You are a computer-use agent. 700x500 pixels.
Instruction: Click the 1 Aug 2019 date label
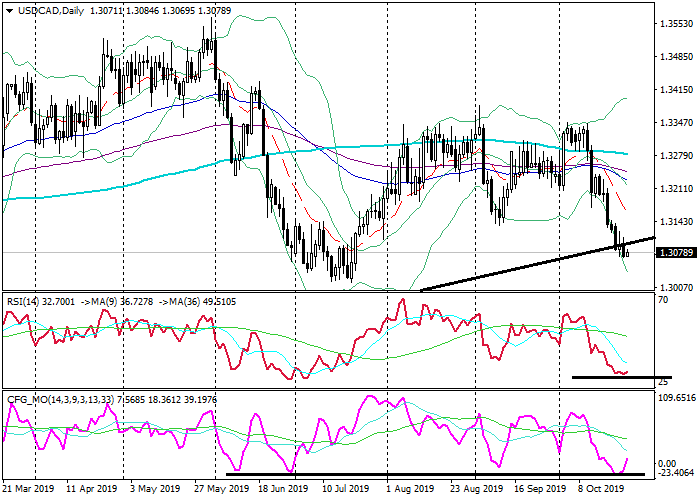pyautogui.click(x=411, y=489)
